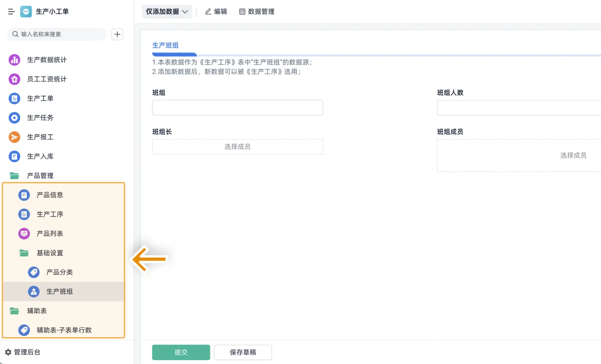Collapse the 产品管理 folder
601x364 pixels.
(x=15, y=176)
